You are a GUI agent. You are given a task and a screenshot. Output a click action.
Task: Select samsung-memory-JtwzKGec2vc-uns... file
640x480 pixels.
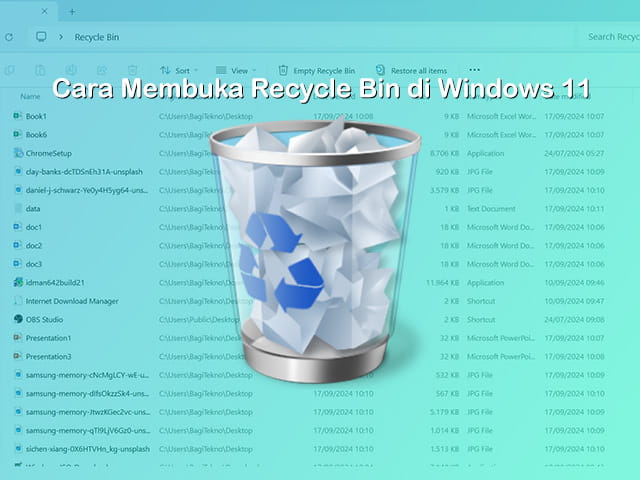tap(88, 412)
